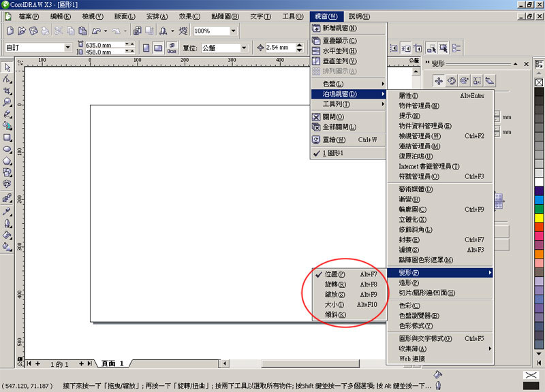The width and height of the screenshot is (545, 392).
Task: Open the 點陣圖(B) menu
Action: [x=225, y=16]
